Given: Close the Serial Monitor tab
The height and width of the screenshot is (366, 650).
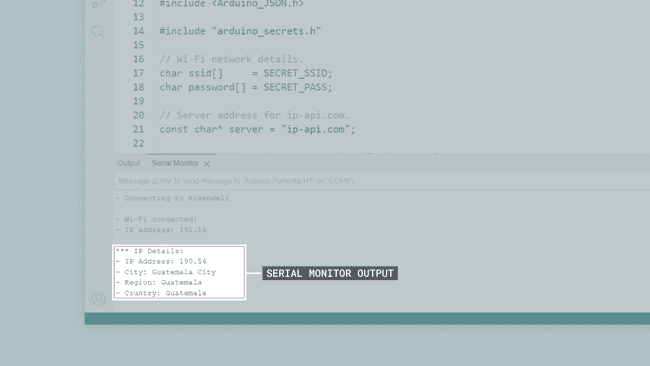Looking at the screenshot, I should pyautogui.click(x=206, y=164).
